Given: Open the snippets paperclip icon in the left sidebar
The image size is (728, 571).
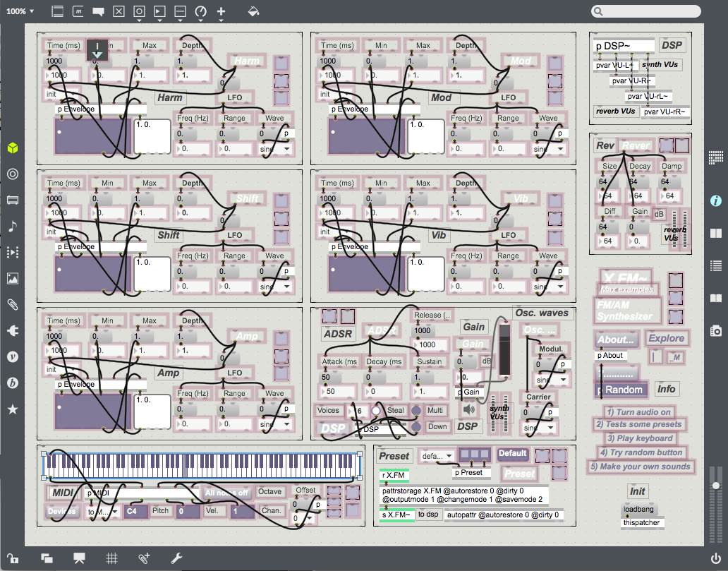Looking at the screenshot, I should (x=12, y=304).
